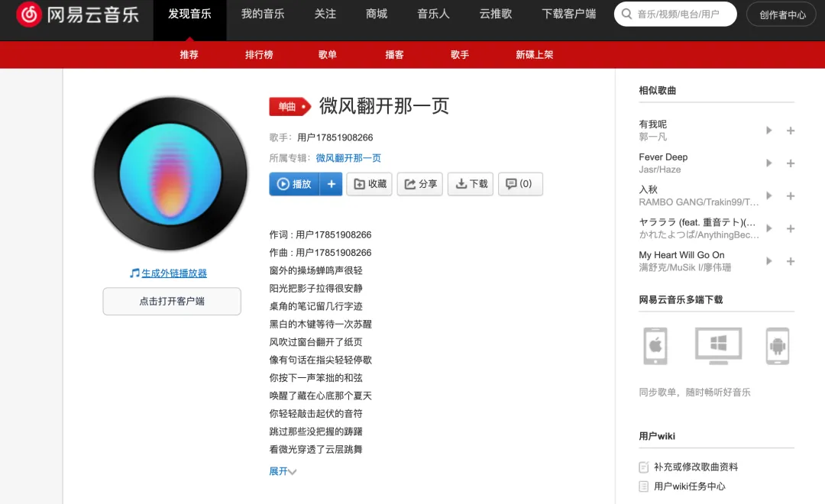The width and height of the screenshot is (825, 504).
Task: Select the 推荐 sub-tab
Action: tap(189, 55)
